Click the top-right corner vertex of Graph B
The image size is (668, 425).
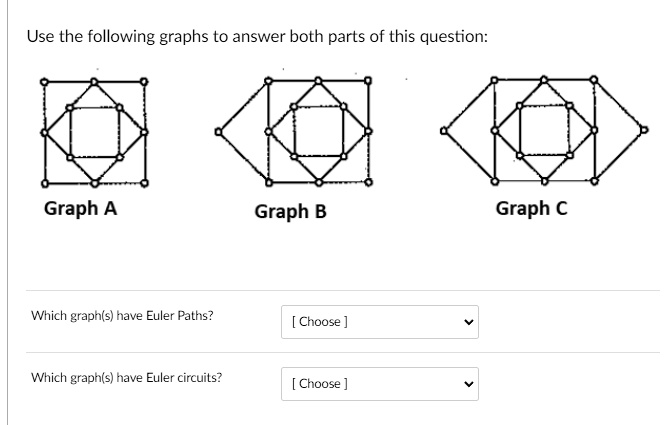pos(369,80)
